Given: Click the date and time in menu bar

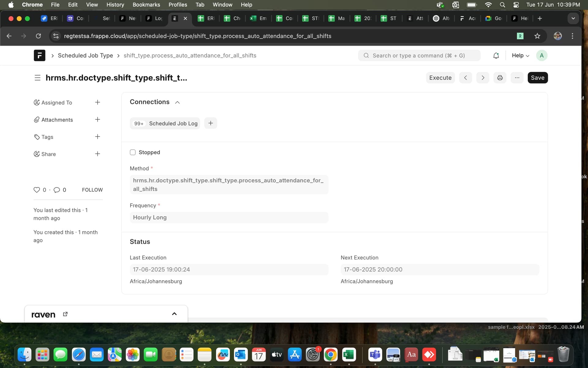Looking at the screenshot, I should click(x=553, y=5).
